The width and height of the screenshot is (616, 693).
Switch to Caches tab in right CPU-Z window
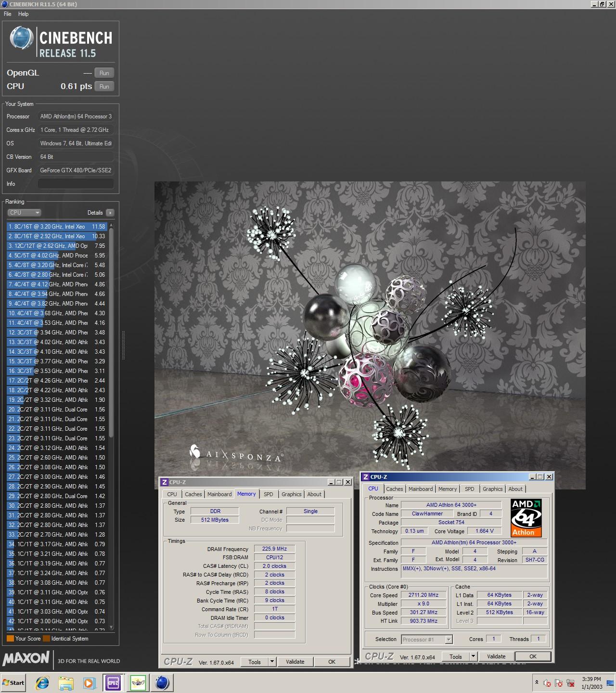(x=394, y=489)
